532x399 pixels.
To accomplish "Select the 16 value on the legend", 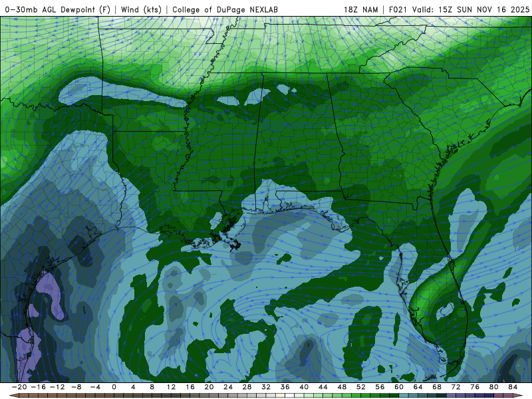I will 190,387.
